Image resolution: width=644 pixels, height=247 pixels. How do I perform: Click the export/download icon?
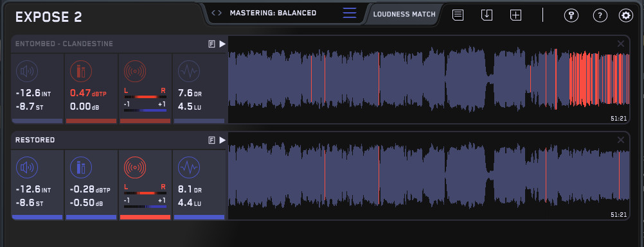click(x=487, y=15)
